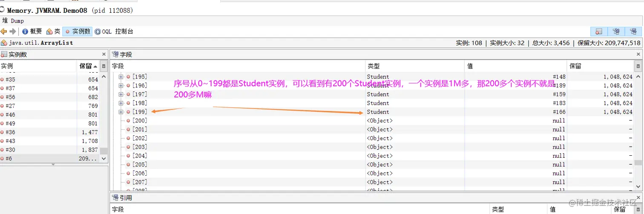Expand the [199] field node
644x214 pixels.
[x=121, y=112]
